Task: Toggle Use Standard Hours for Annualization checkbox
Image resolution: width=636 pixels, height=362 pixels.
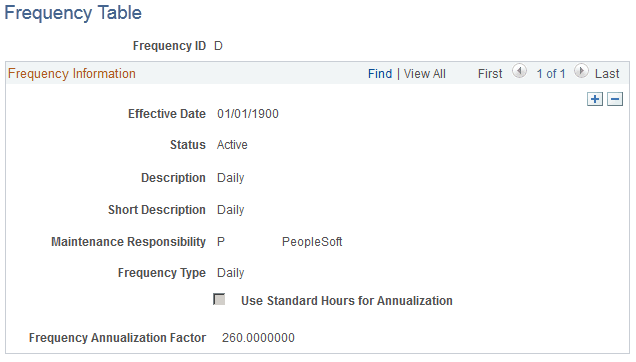Action: pos(219,300)
